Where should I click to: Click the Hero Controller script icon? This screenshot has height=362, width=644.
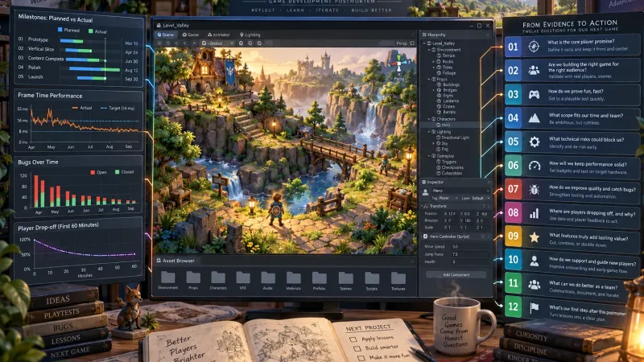pyautogui.click(x=426, y=237)
